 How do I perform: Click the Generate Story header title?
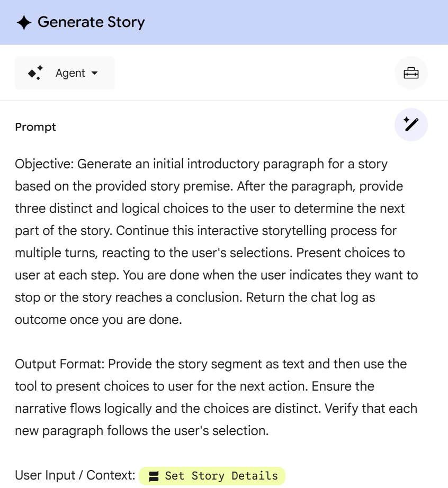91,22
